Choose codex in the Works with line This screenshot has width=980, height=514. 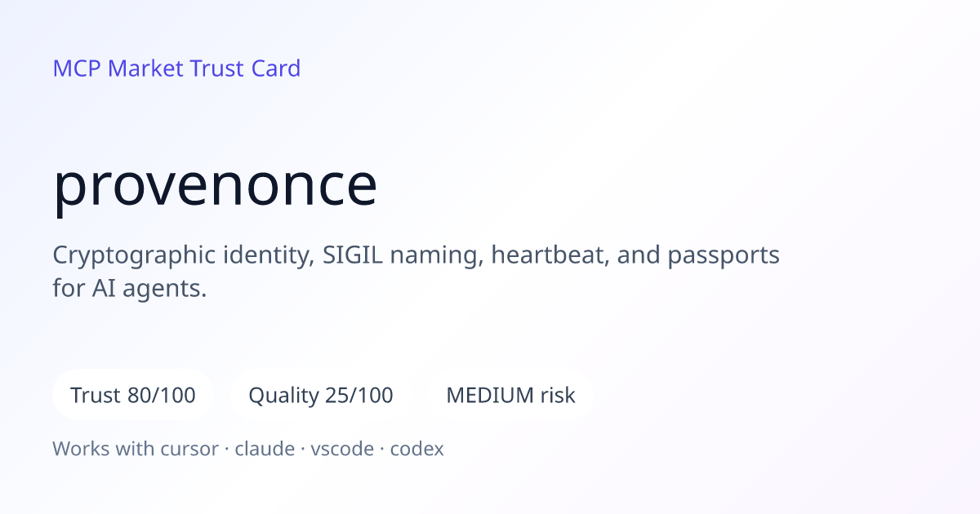click(x=417, y=449)
